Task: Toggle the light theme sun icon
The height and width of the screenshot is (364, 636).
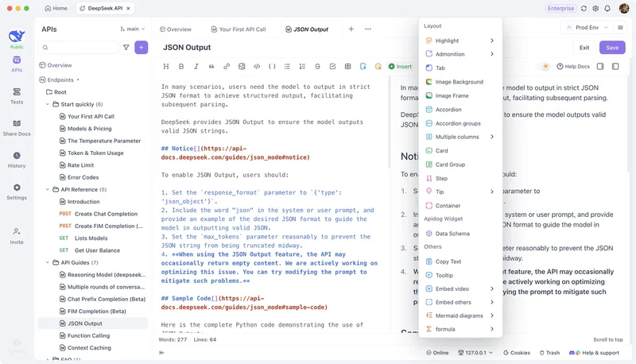Action: click(545, 67)
